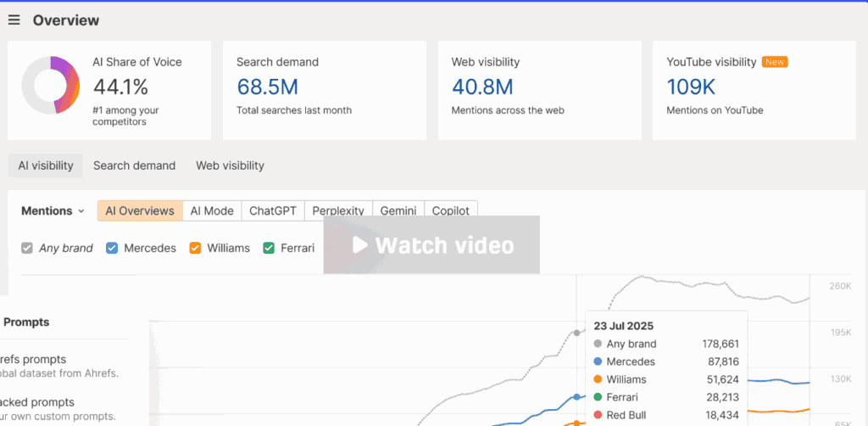Viewport: 868px width, 426px height.
Task: Uncheck the Mercedes checkbox
Action: coord(112,248)
